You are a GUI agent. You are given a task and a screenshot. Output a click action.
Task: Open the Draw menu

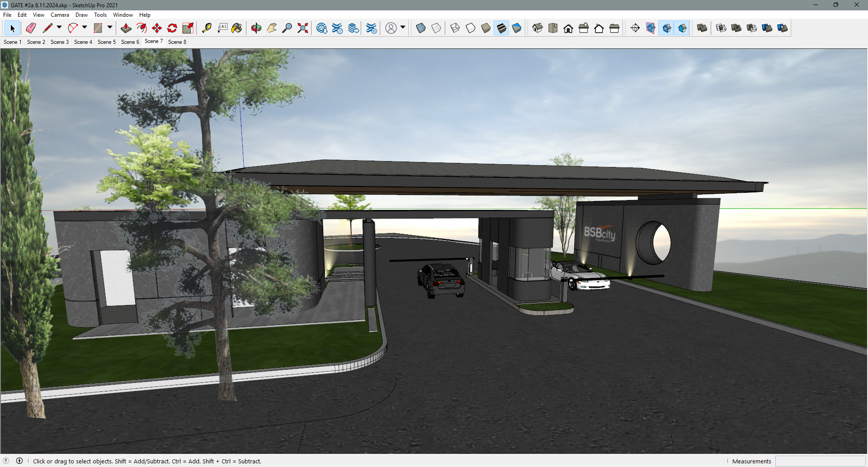coord(81,15)
